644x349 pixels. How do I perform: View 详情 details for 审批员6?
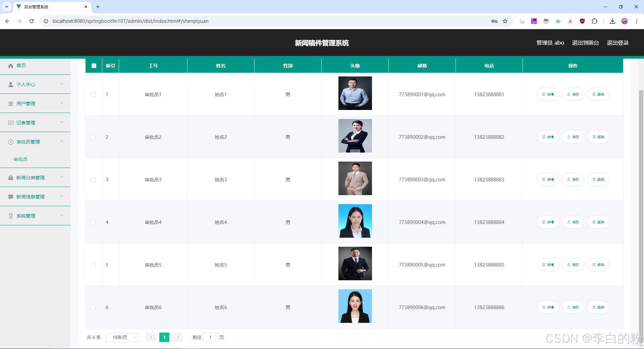click(x=548, y=307)
